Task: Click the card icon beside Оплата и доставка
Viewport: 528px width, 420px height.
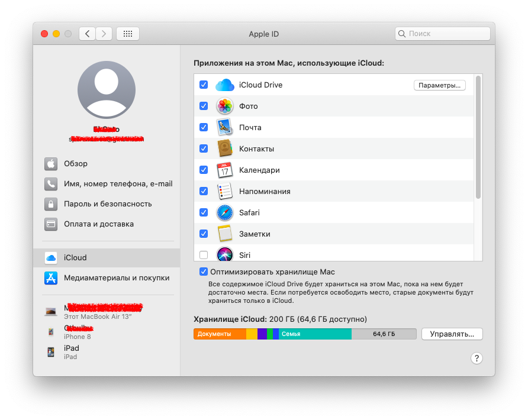Action: click(51, 224)
